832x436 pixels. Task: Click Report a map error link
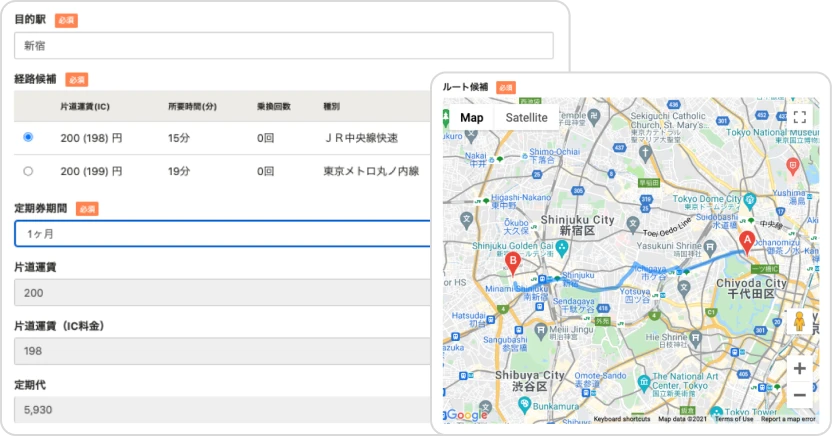788,419
